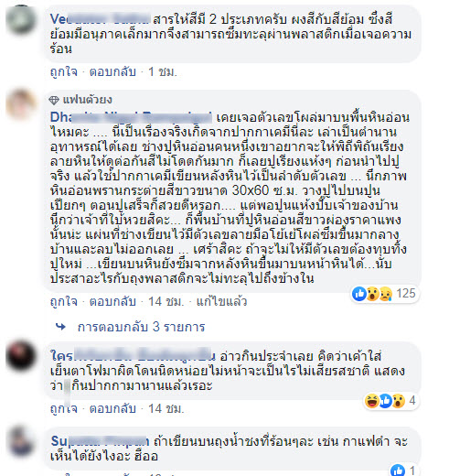This screenshot has width=449, height=476.
Task: Open the dark red avatar profile picture
Action: click(21, 356)
